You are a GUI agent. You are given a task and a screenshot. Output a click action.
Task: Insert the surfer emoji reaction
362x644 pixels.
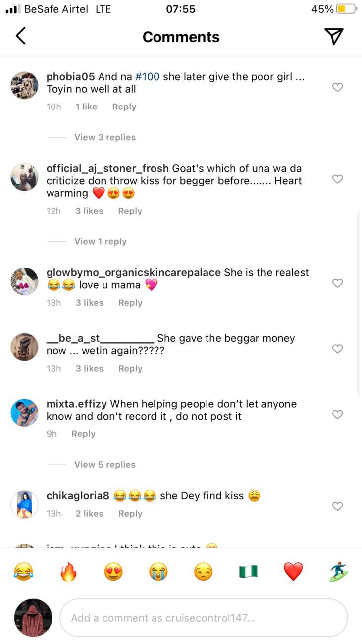[x=338, y=572]
